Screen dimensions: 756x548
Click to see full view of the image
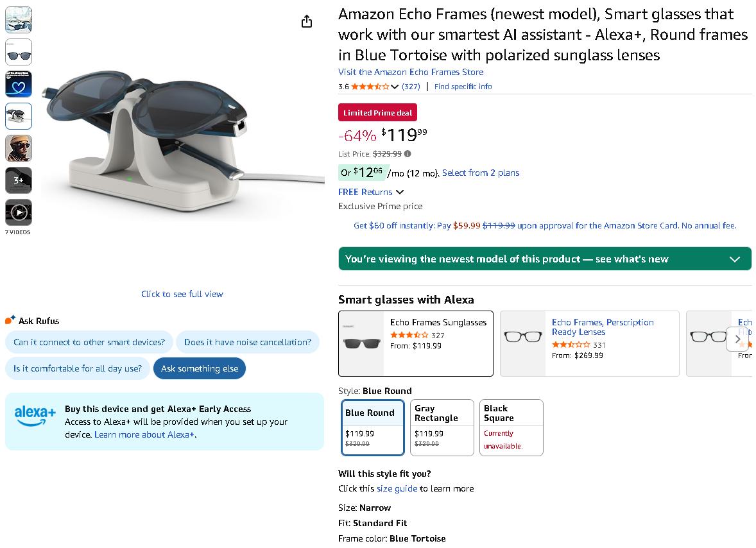coord(182,293)
